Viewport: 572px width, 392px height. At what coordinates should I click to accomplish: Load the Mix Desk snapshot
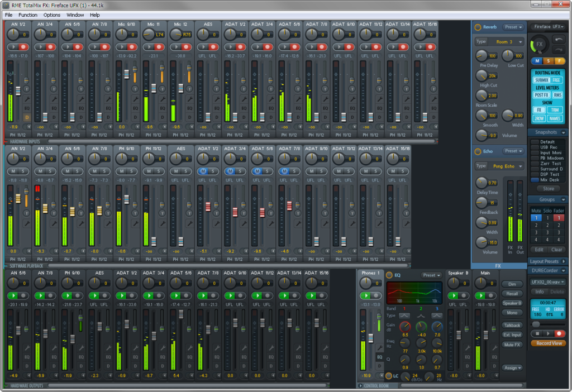pos(548,180)
